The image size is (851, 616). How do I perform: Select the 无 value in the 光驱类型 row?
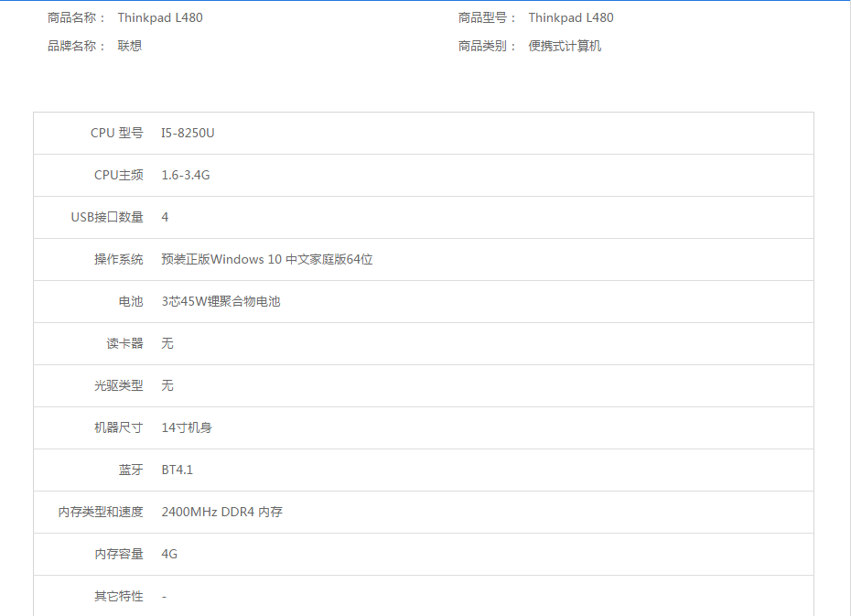point(167,386)
